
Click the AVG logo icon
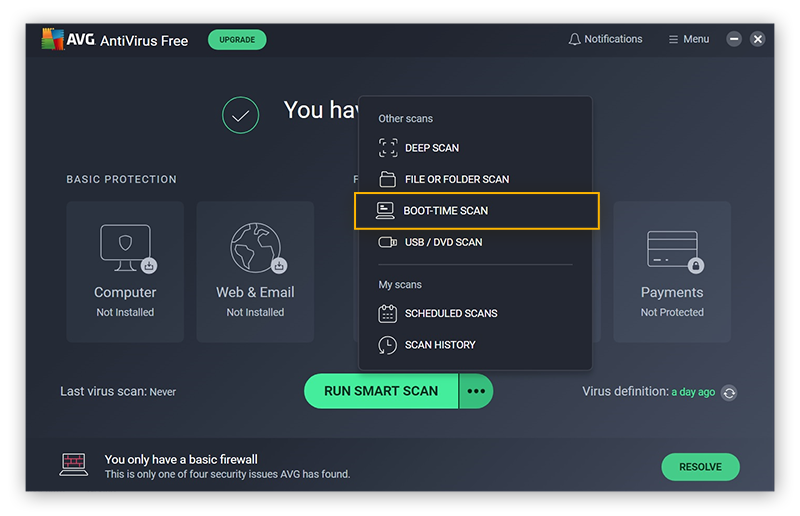53,39
